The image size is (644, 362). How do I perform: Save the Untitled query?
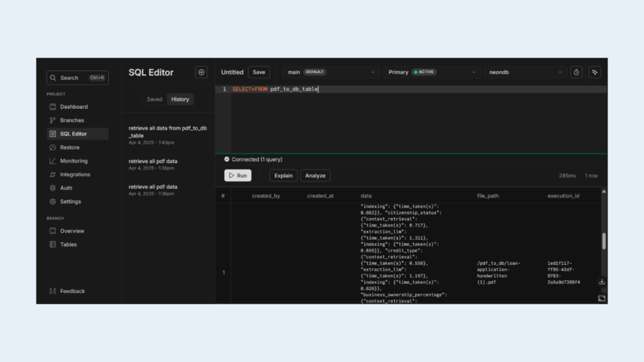pos(258,72)
